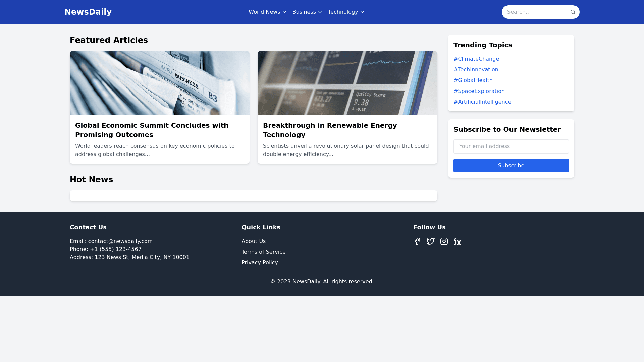Open the Instagram social icon

(x=444, y=241)
